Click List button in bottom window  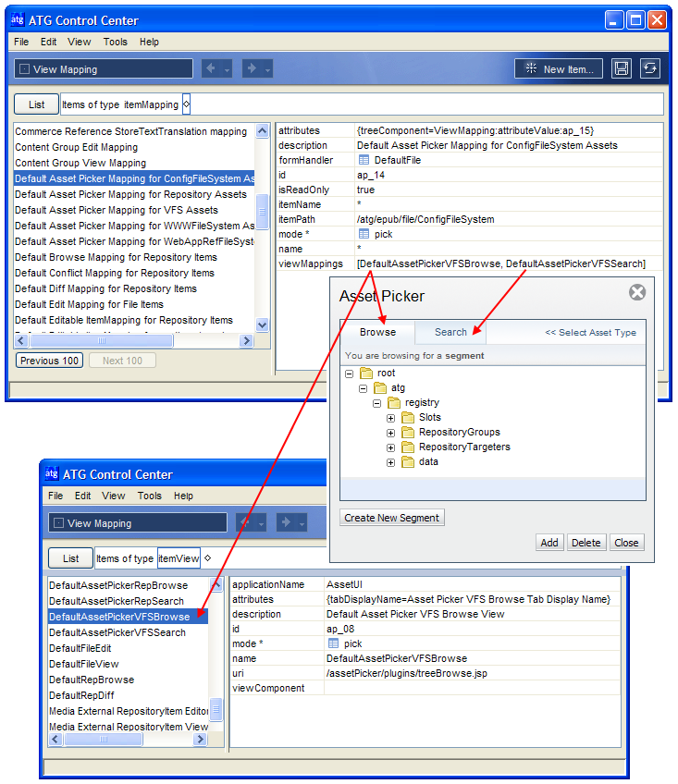pos(70,558)
